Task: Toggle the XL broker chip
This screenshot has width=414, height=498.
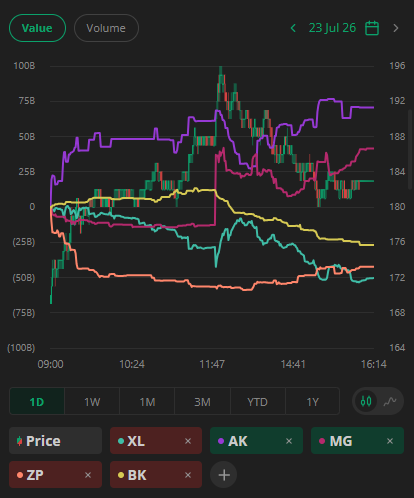Action: pos(156,441)
